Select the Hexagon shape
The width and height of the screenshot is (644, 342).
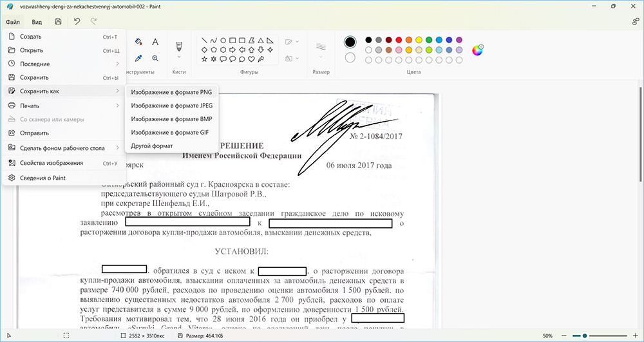click(x=223, y=50)
